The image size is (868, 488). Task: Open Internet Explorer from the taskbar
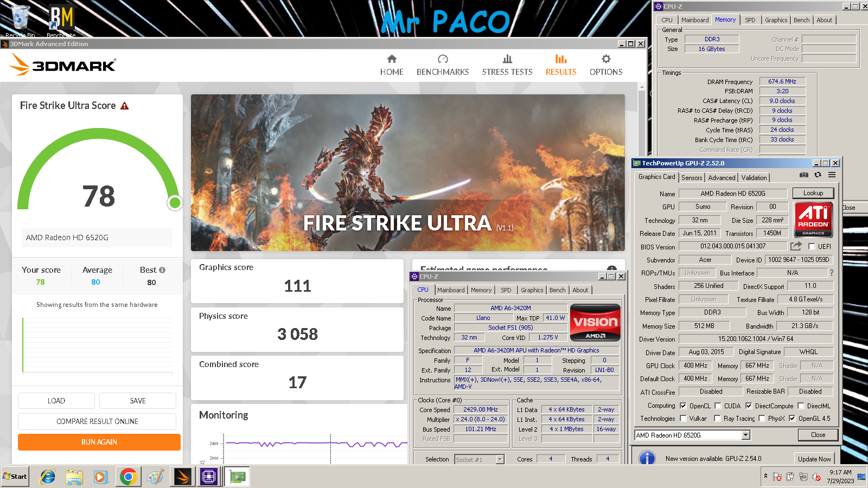pyautogui.click(x=48, y=477)
